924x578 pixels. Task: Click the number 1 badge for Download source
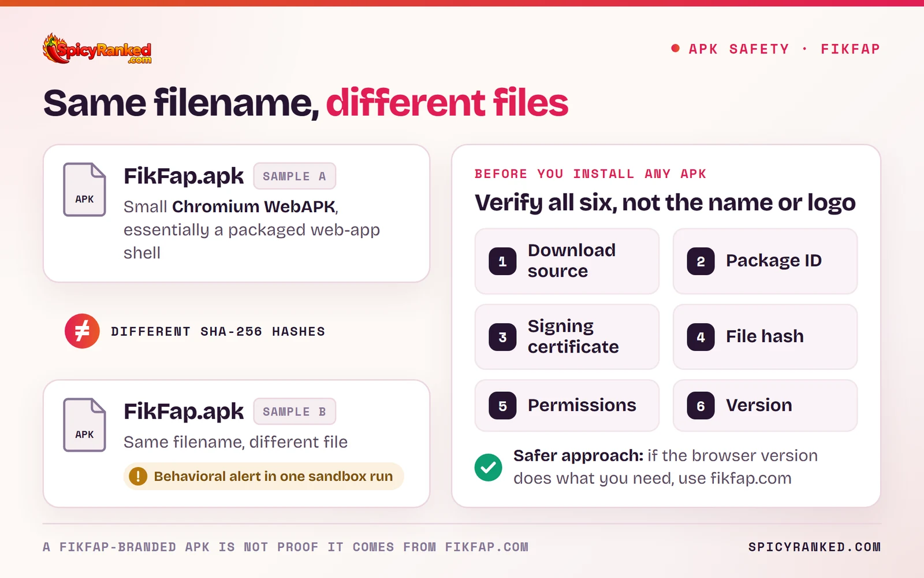tap(502, 261)
